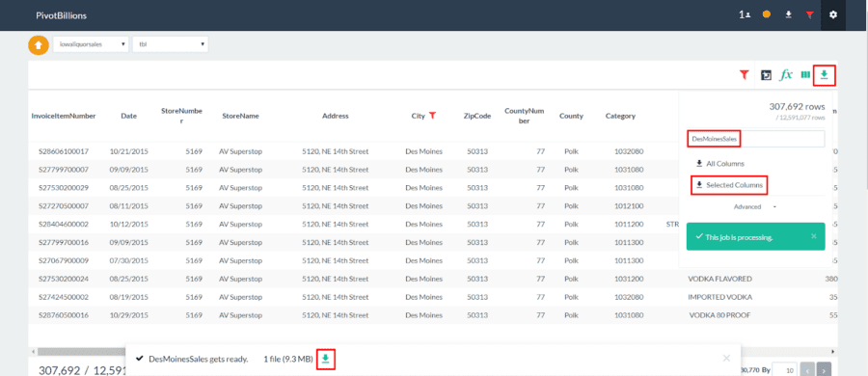Dismiss the DesMoinesSales ready notification

[x=726, y=358]
